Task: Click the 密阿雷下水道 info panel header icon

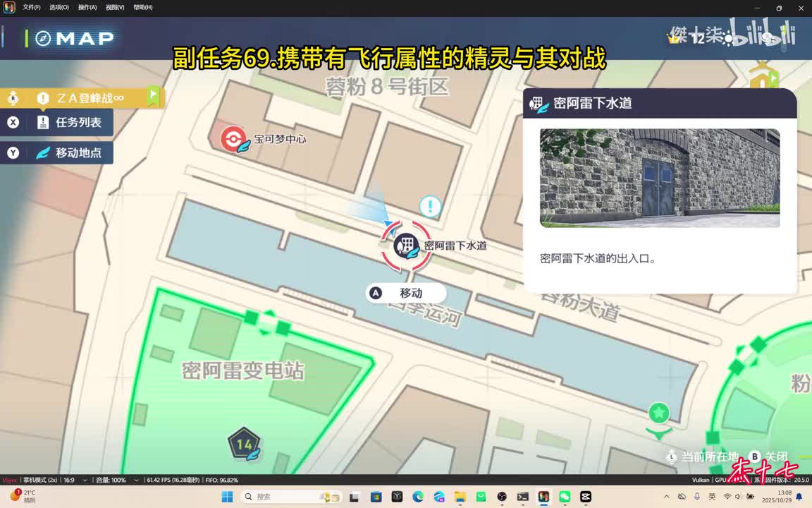Action: tap(538, 104)
